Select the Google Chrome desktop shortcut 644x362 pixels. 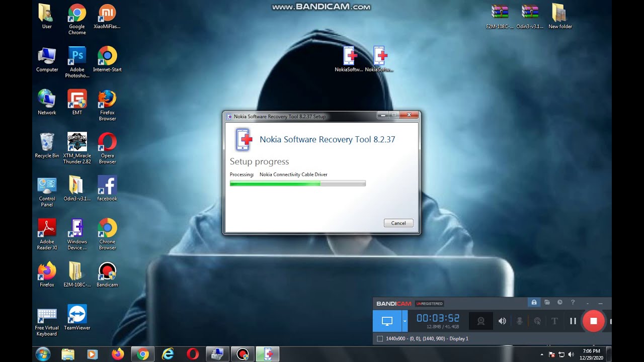(77, 19)
